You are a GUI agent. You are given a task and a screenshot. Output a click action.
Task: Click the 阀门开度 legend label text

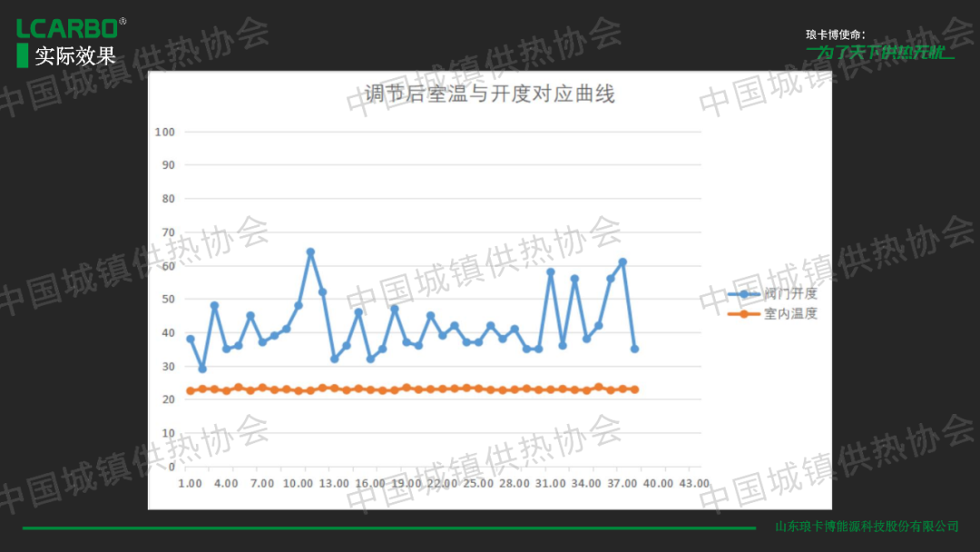coord(790,294)
